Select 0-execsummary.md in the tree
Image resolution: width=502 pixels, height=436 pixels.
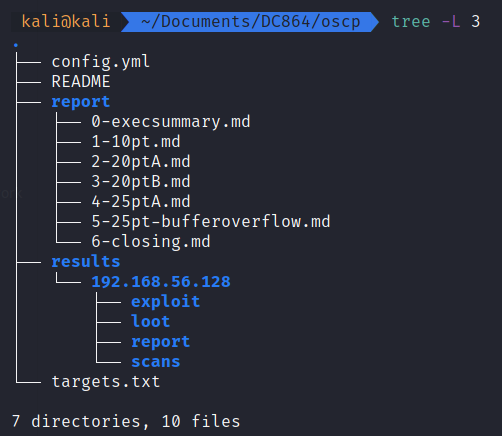pyautogui.click(x=171, y=122)
